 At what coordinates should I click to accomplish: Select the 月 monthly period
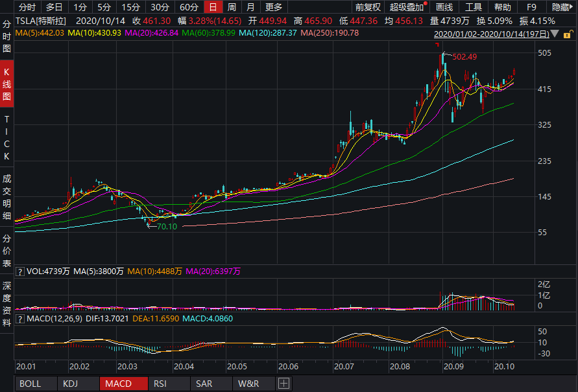tap(250, 7)
